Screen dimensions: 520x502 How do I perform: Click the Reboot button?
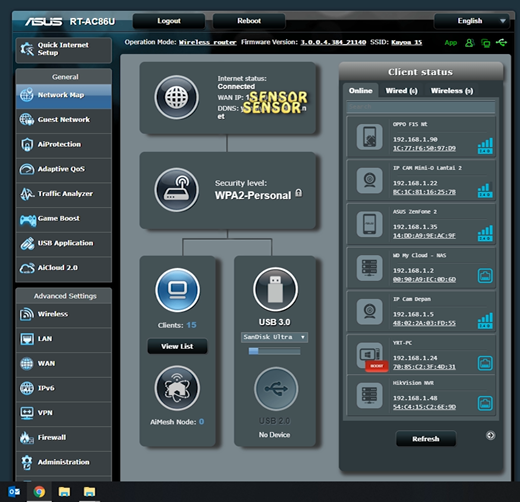[249, 21]
